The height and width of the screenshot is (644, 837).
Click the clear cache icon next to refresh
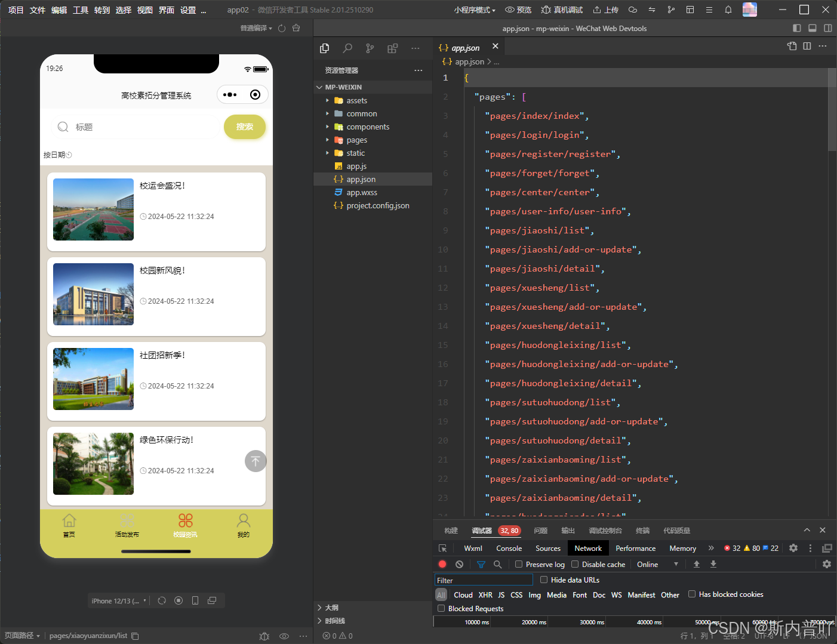tap(296, 28)
